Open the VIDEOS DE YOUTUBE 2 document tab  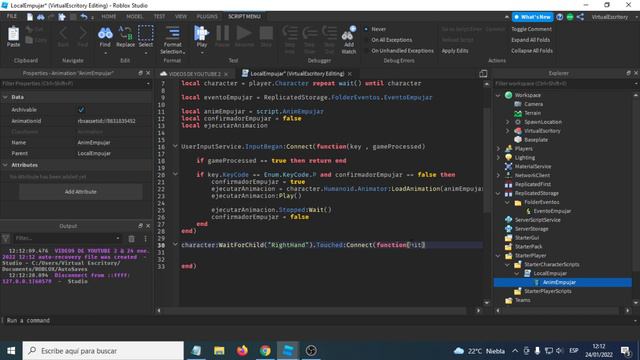[x=194, y=74]
